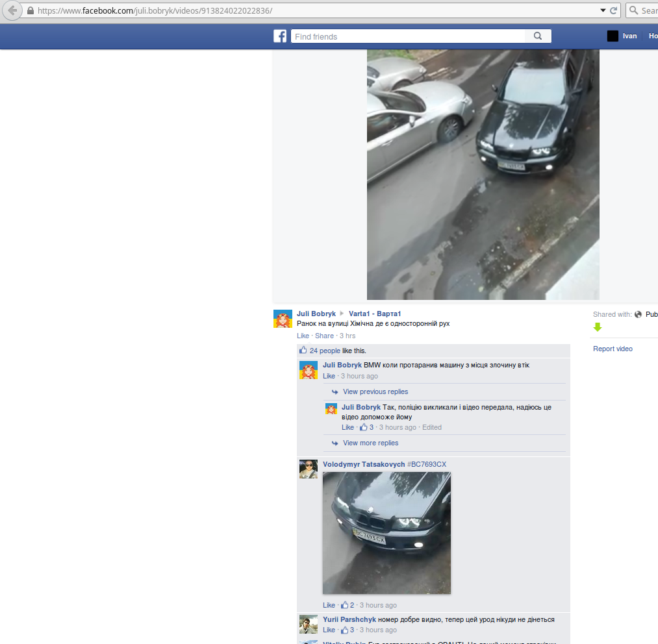Click the magnifier search button on Facebook

(x=538, y=36)
